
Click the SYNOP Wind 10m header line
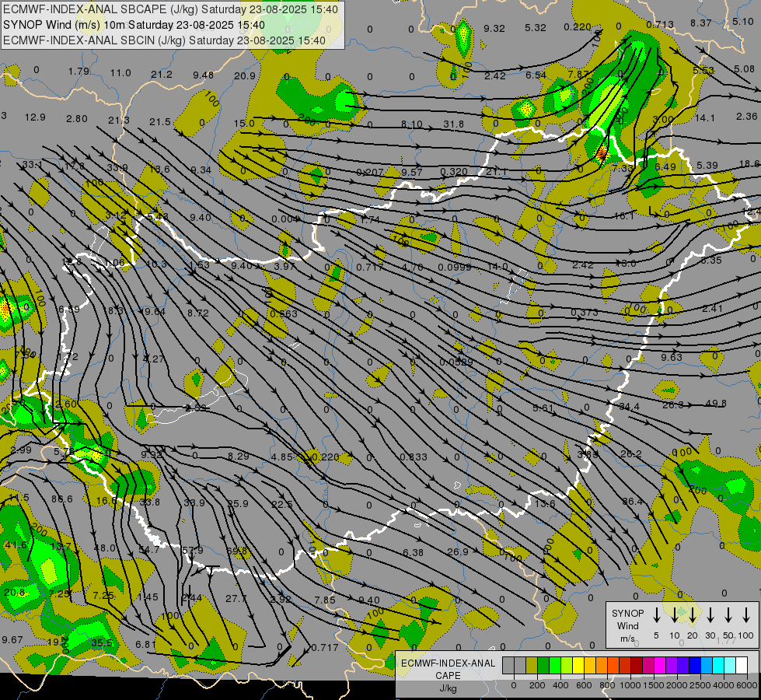tap(134, 25)
